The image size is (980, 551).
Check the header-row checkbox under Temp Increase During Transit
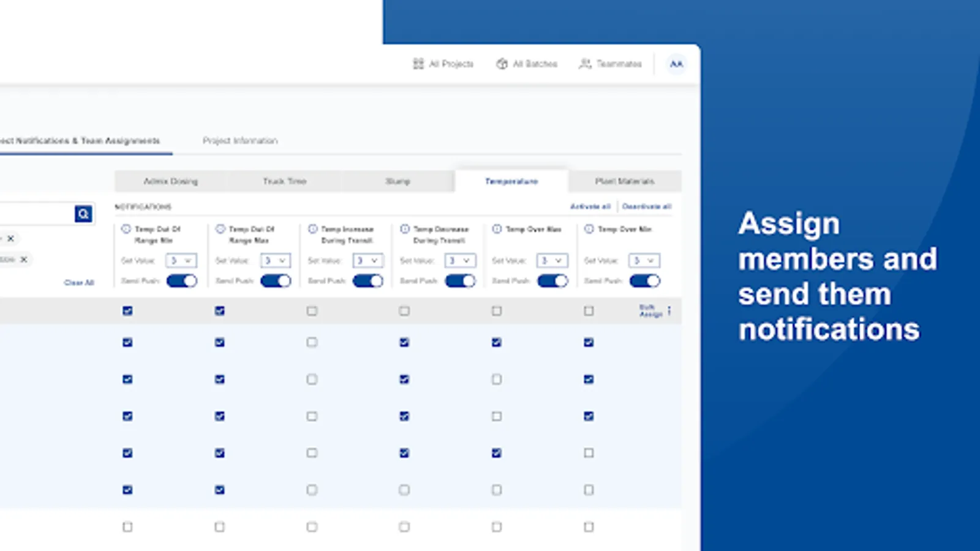(x=312, y=311)
